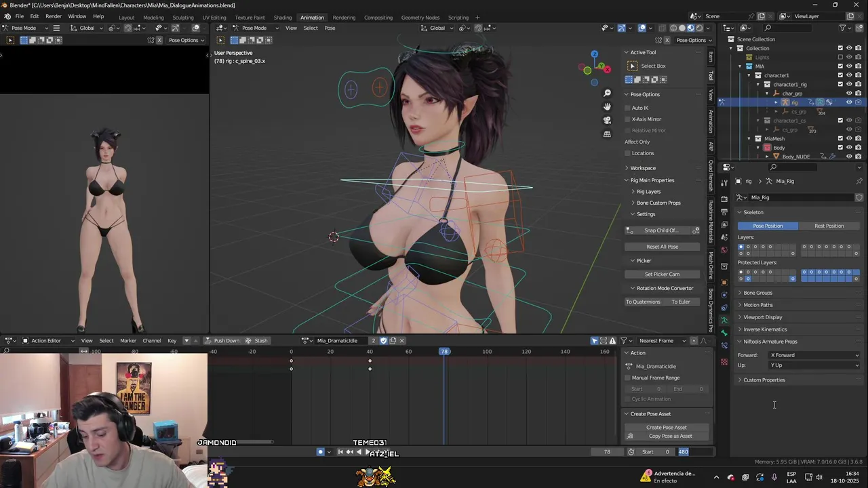
Task: Toggle camera view with camera icon
Action: pyautogui.click(x=607, y=120)
